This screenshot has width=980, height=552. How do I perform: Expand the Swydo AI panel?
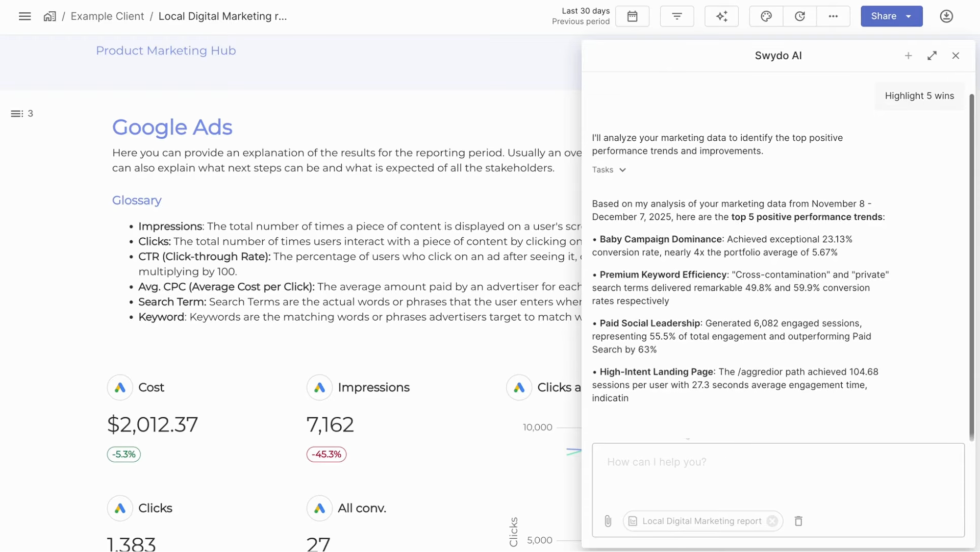932,56
